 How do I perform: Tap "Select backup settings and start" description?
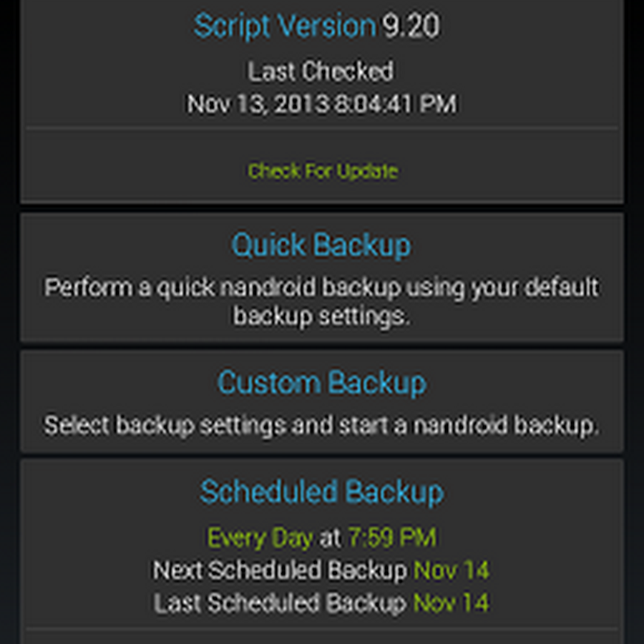pyautogui.click(x=321, y=426)
